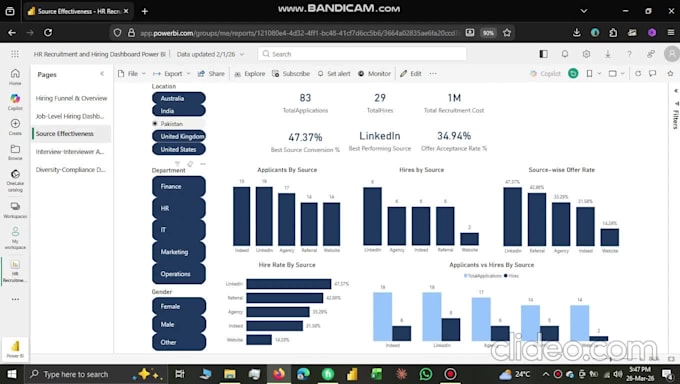Image resolution: width=680 pixels, height=384 pixels.
Task: Open the File menu dropdown
Action: (132, 74)
